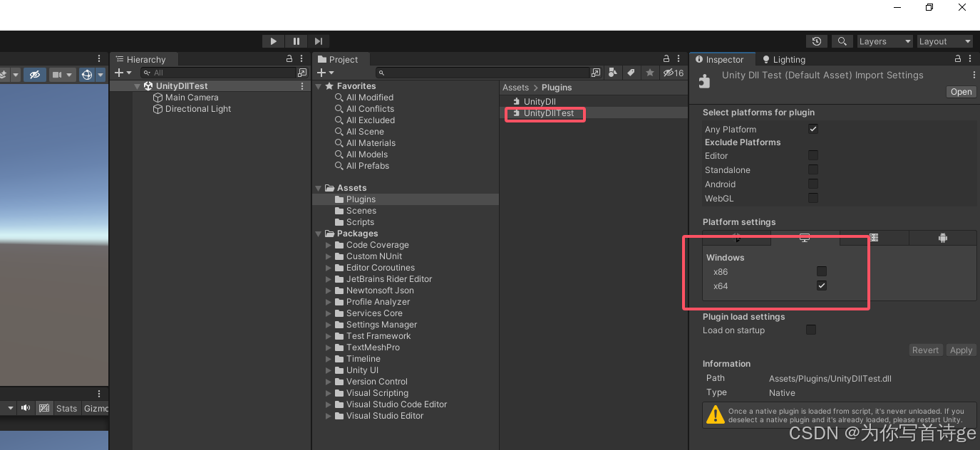Toggle the Exclude Android checkbox
This screenshot has width=980, height=450.
813,184
